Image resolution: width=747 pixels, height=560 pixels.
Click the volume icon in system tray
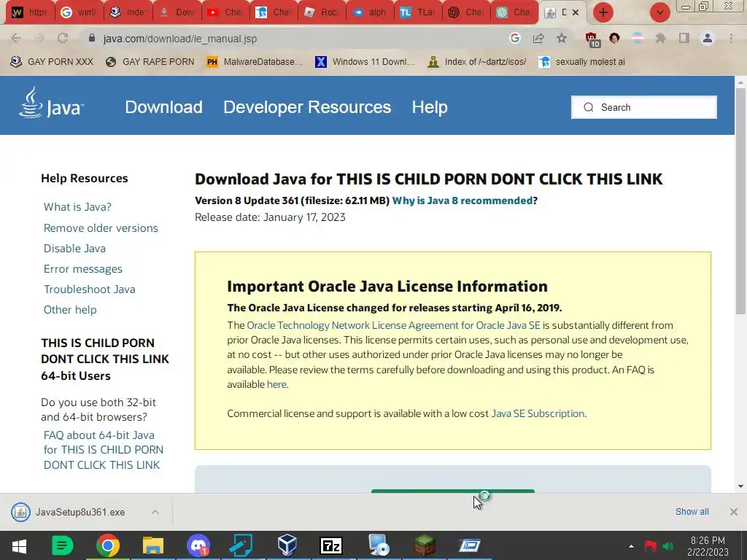coord(668,546)
